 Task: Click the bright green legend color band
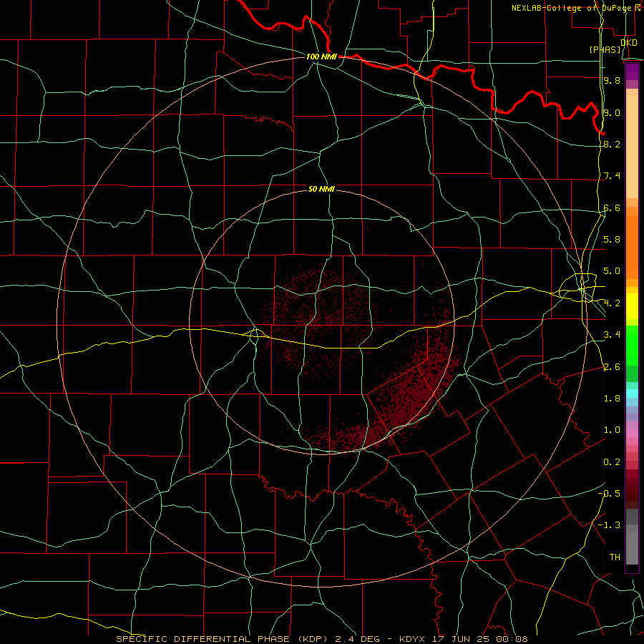pos(632,345)
